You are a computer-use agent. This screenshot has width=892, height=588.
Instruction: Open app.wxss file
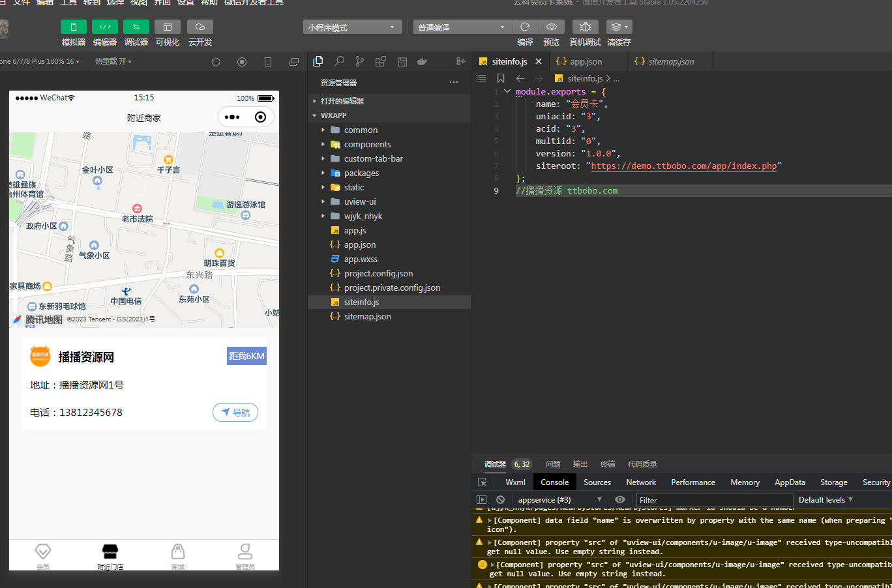389,259
